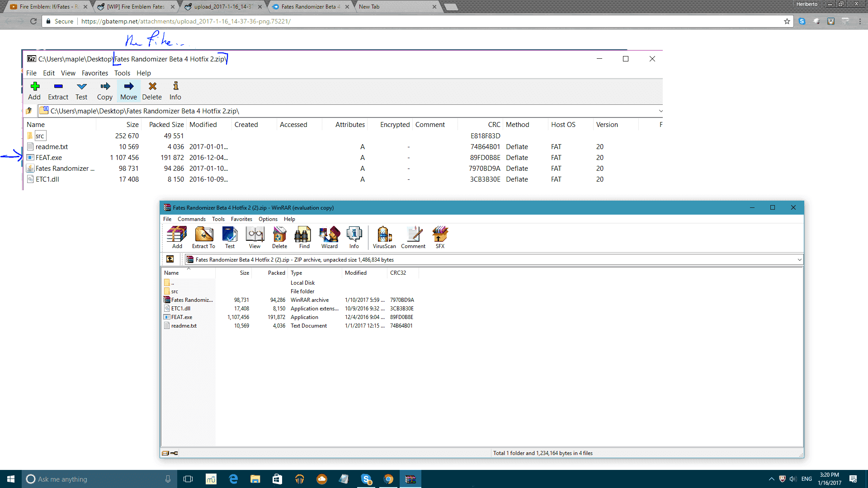Click the Delete icon in 7-Zip toolbar
This screenshot has height=488, width=868.
(x=152, y=91)
